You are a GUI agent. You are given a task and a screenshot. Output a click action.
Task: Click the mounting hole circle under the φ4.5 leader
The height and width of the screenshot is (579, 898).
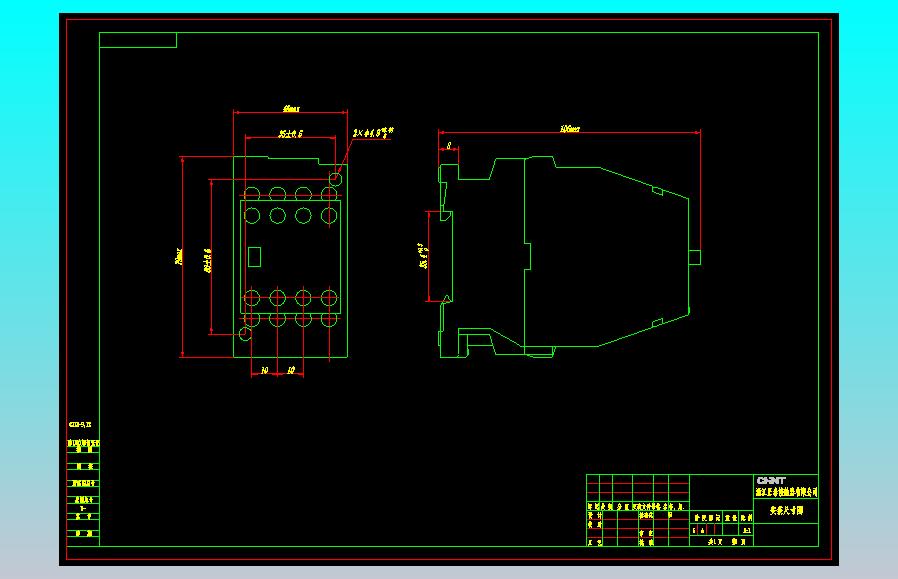click(336, 179)
